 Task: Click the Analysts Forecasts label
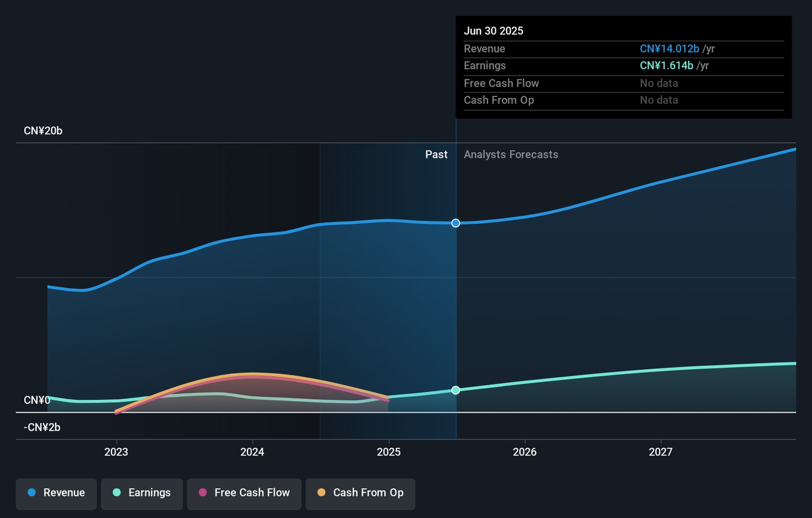click(511, 154)
